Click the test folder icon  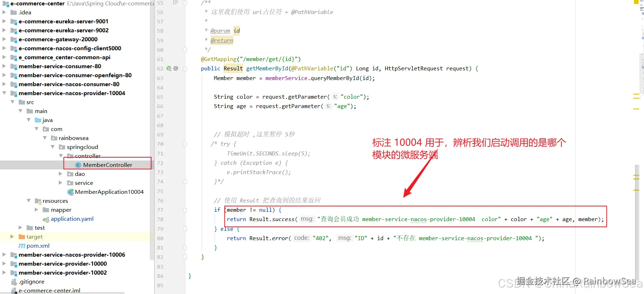pyautogui.click(x=30, y=228)
